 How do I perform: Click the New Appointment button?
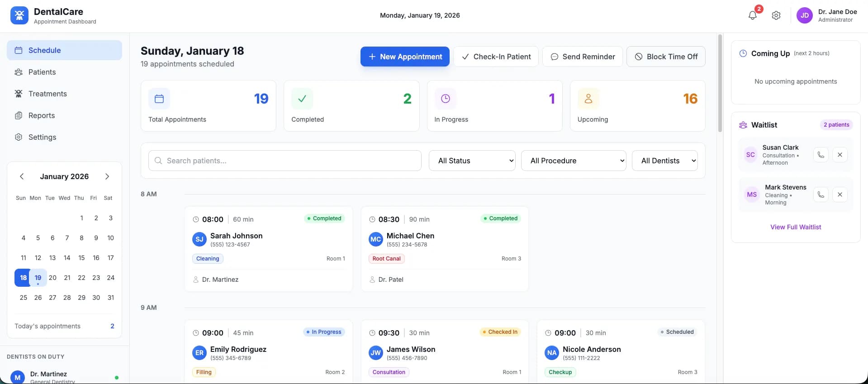(x=405, y=57)
